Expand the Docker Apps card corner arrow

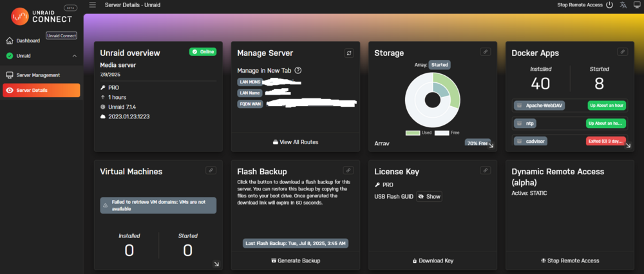click(x=628, y=145)
